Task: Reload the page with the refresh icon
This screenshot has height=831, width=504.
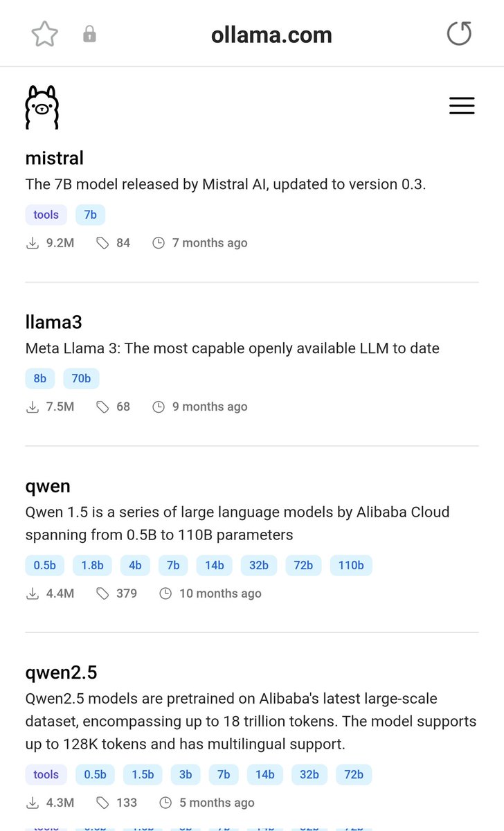Action: (x=458, y=33)
